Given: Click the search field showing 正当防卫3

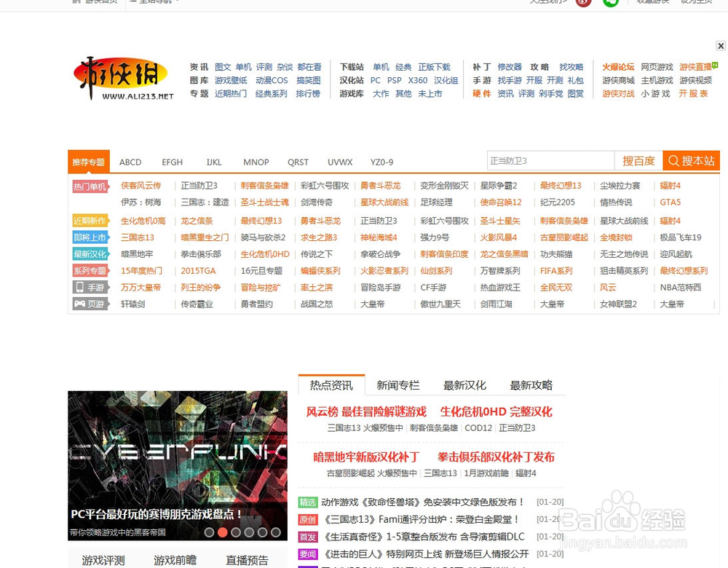Looking at the screenshot, I should tap(550, 161).
